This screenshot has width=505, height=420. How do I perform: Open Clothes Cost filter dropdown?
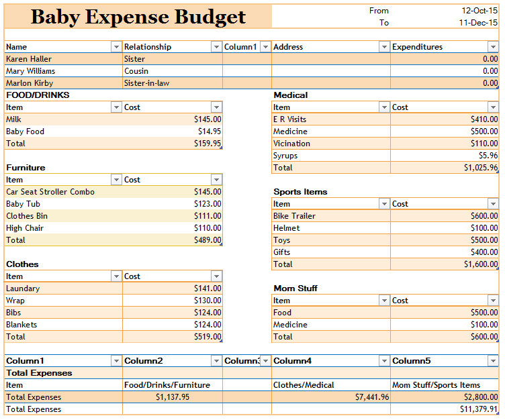[216, 276]
